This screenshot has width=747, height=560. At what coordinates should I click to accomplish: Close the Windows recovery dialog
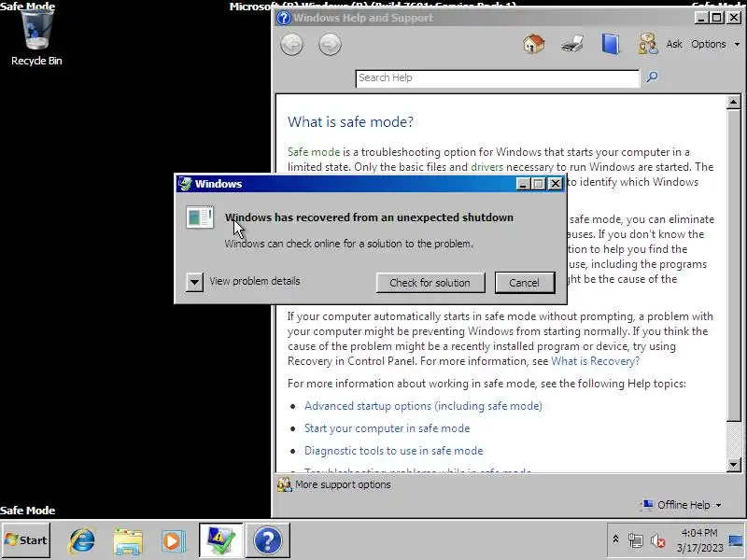[x=555, y=184]
